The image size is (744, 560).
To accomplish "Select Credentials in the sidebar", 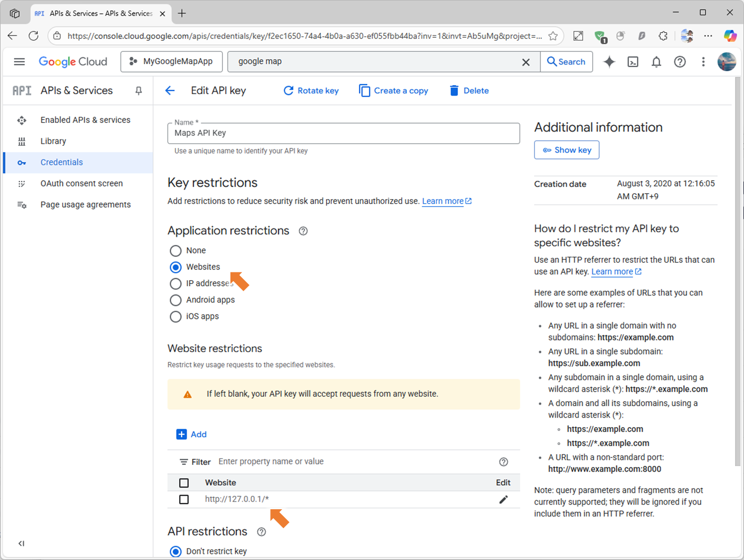I will 78,162.
